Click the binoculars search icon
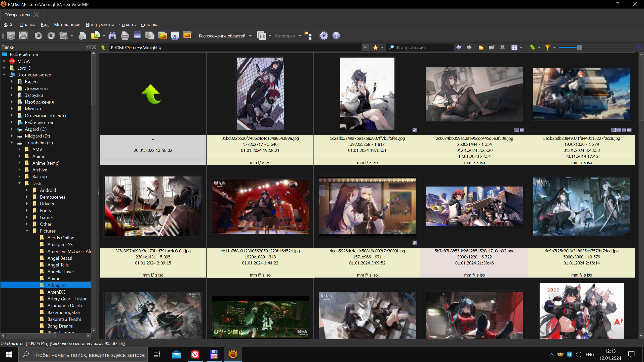The height and width of the screenshot is (362, 644). [112, 36]
